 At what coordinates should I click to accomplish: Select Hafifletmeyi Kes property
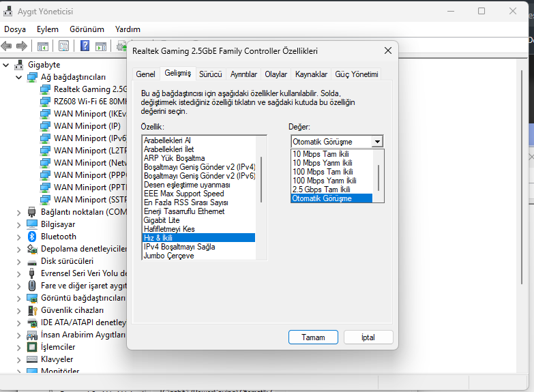coord(199,229)
